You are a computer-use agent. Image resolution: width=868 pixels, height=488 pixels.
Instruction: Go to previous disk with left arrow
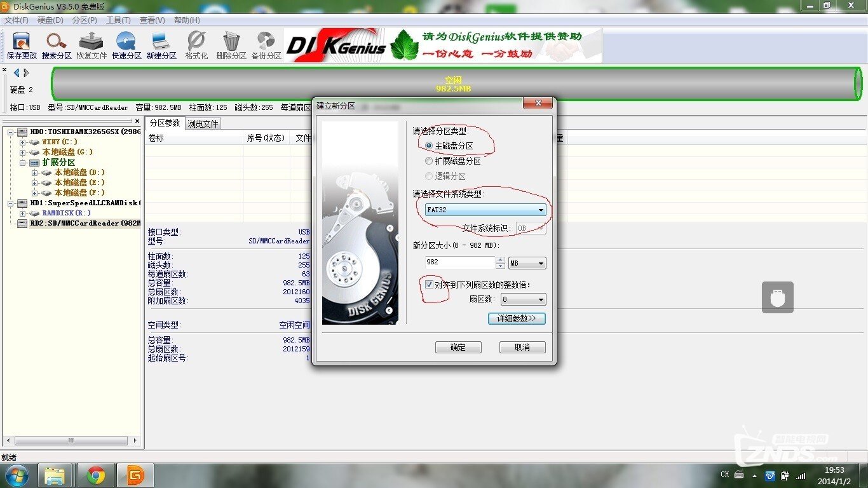[17, 73]
